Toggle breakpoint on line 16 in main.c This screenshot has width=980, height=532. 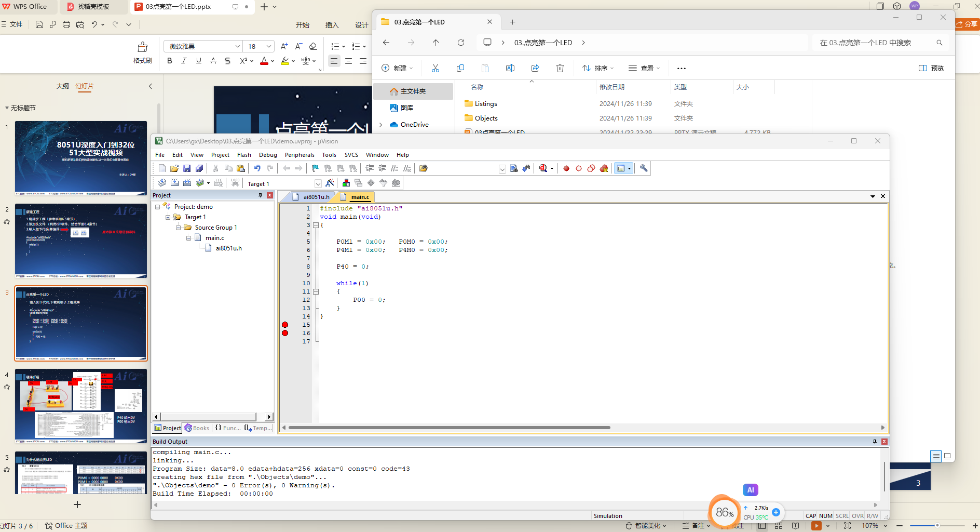pos(285,333)
